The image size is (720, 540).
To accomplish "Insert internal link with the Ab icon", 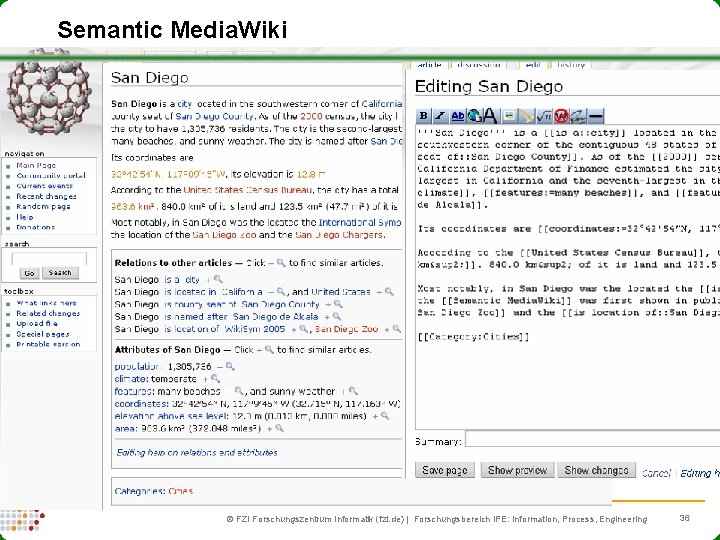I will point(457,116).
